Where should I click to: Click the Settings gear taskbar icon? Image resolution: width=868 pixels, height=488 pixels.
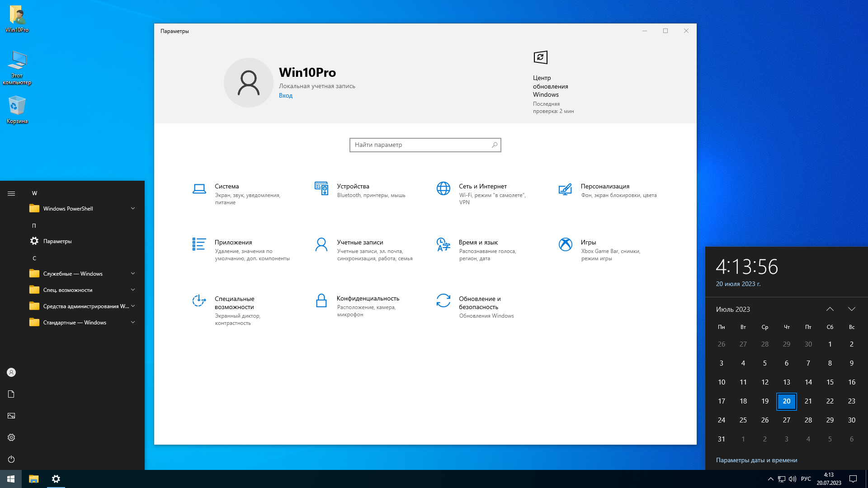56,479
